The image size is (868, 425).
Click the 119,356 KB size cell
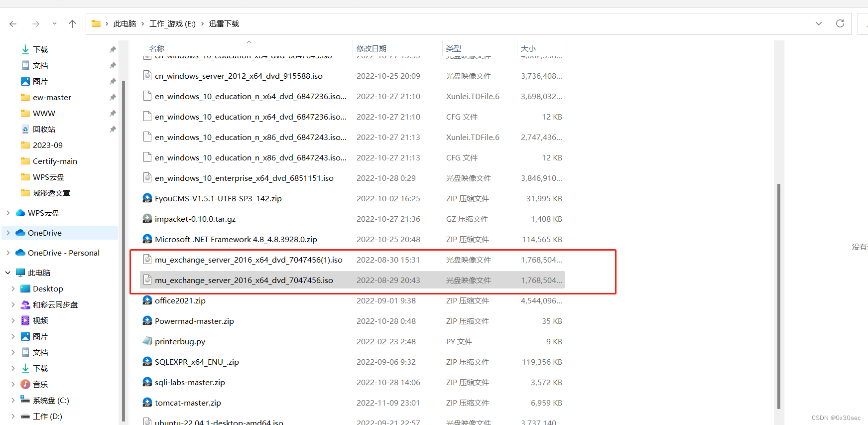(542, 362)
